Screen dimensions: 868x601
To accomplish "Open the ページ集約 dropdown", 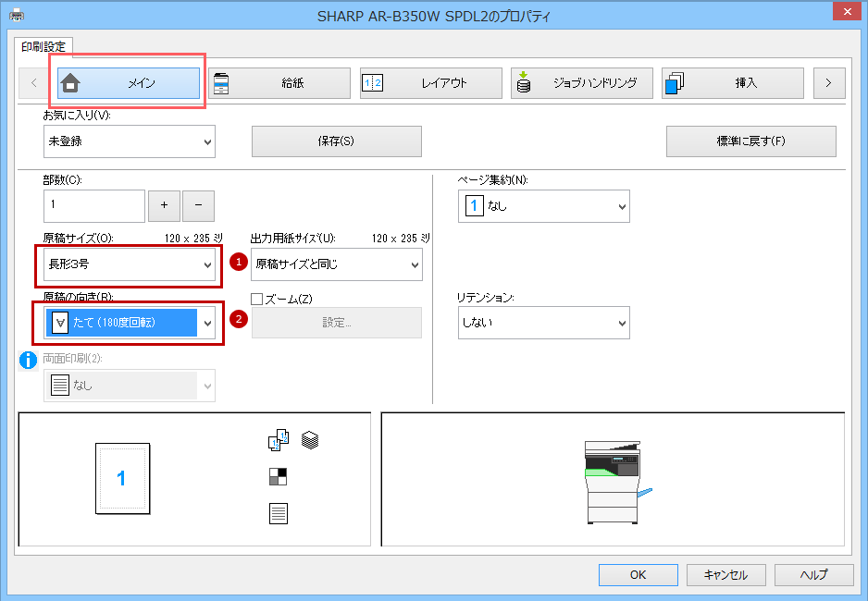I will tap(543, 206).
